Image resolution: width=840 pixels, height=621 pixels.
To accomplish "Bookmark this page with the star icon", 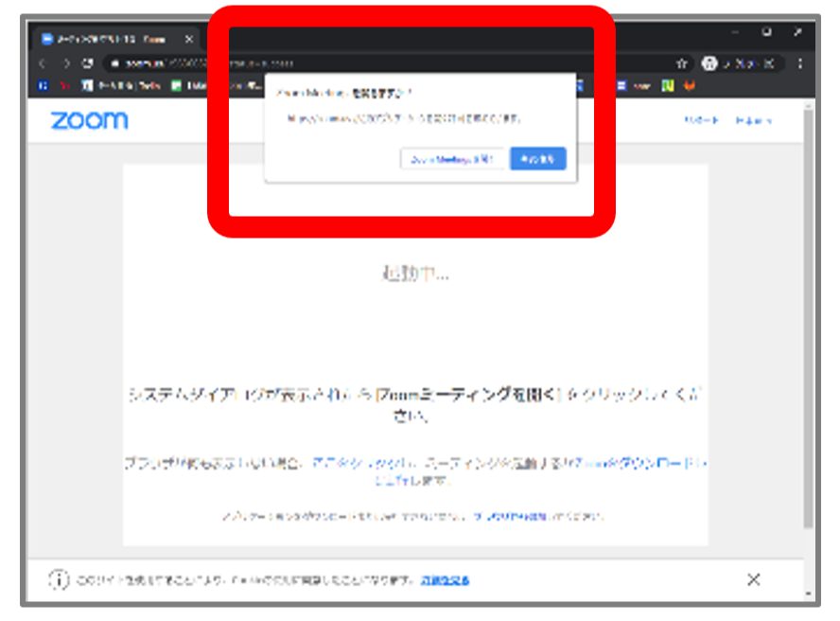I will click(x=681, y=63).
